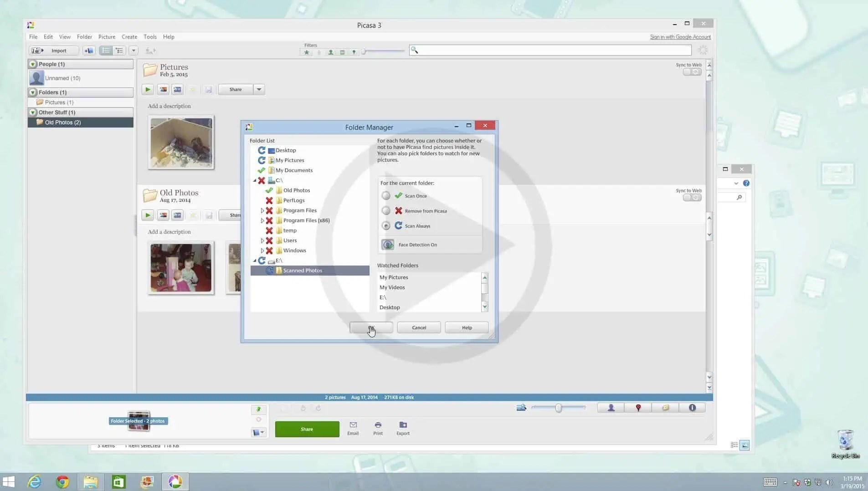Open the File menu

tap(33, 37)
